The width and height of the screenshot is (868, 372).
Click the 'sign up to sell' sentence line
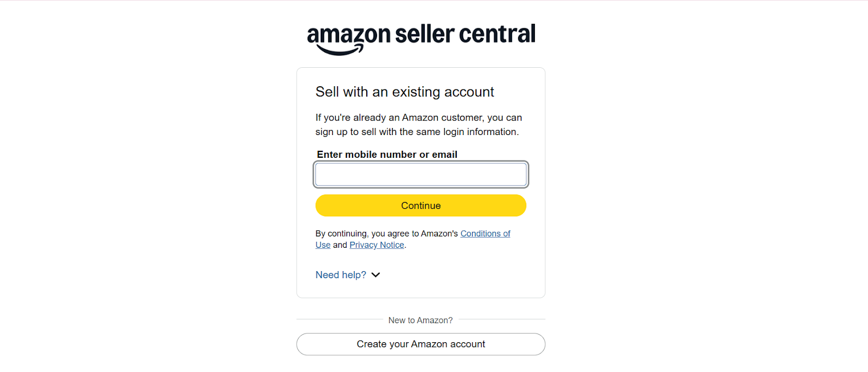pos(417,132)
